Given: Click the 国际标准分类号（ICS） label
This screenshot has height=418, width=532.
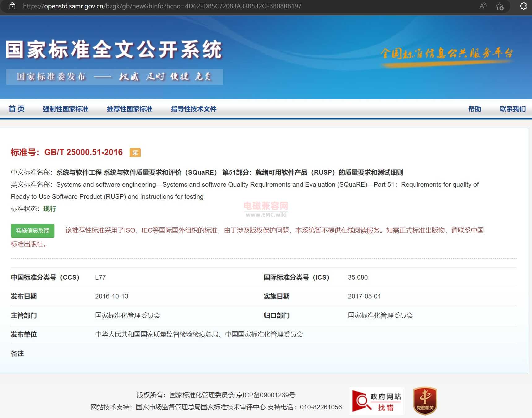Looking at the screenshot, I should click(x=296, y=277).
